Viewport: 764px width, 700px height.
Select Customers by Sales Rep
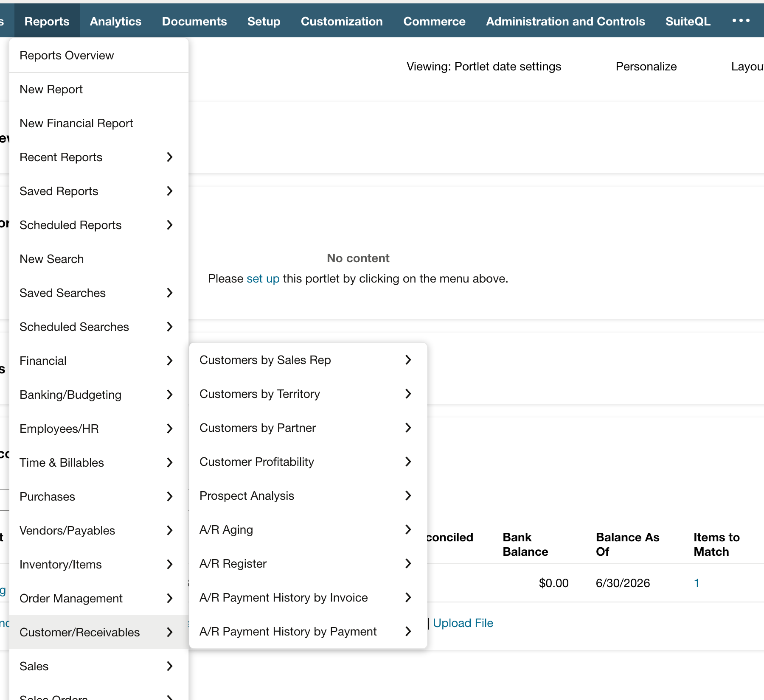308,360
